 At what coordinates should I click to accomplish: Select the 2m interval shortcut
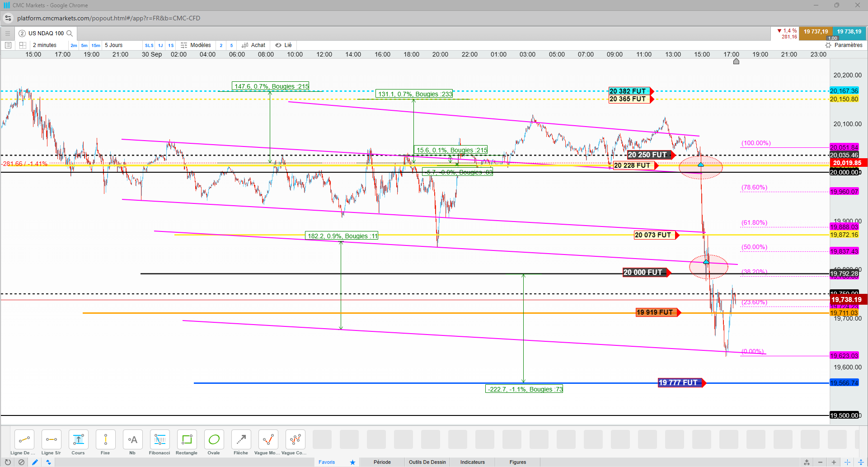(74, 46)
